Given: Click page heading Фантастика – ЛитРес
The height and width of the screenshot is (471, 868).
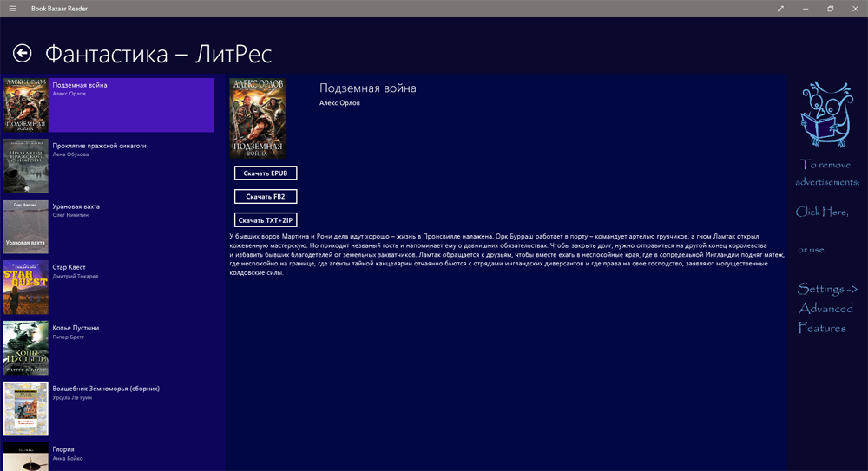Looking at the screenshot, I should [x=158, y=55].
